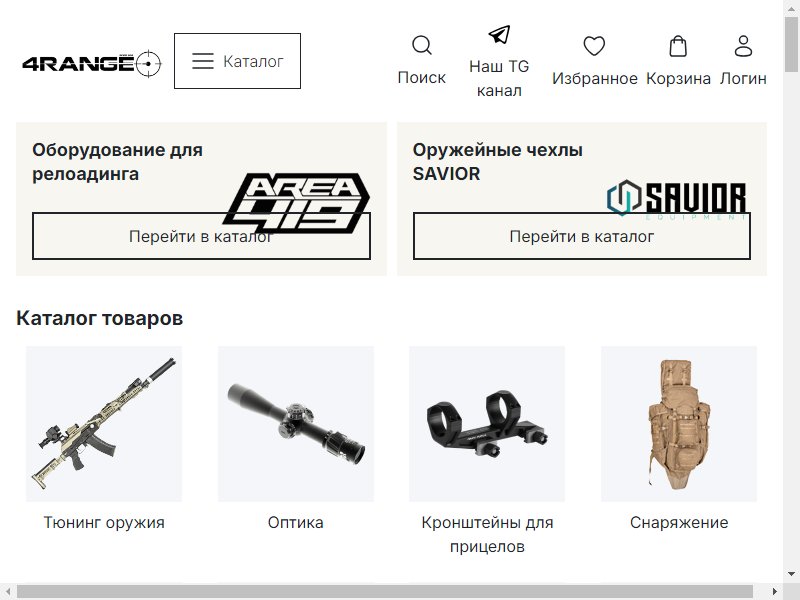
Task: Open the Кронштейны для прицелов link
Action: coord(487,534)
